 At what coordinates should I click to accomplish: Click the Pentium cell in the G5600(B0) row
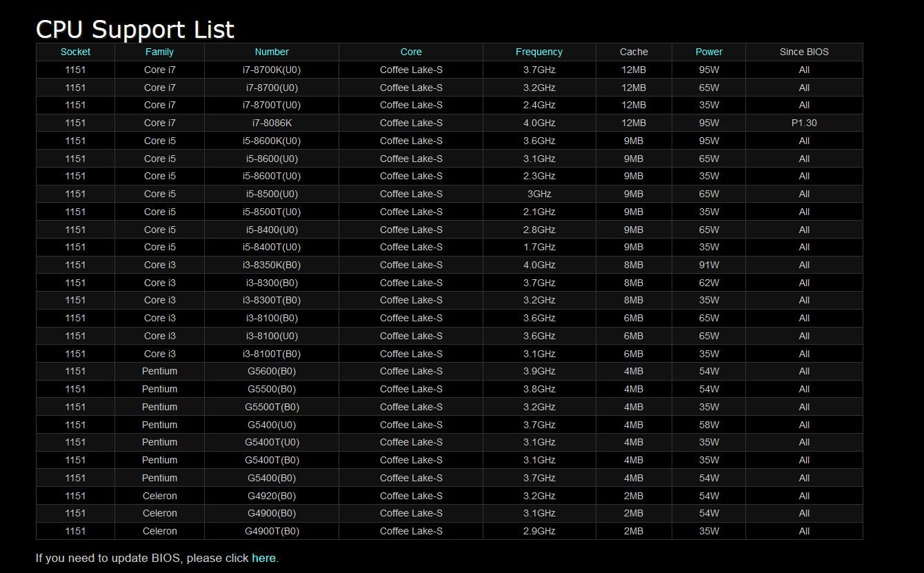[159, 371]
